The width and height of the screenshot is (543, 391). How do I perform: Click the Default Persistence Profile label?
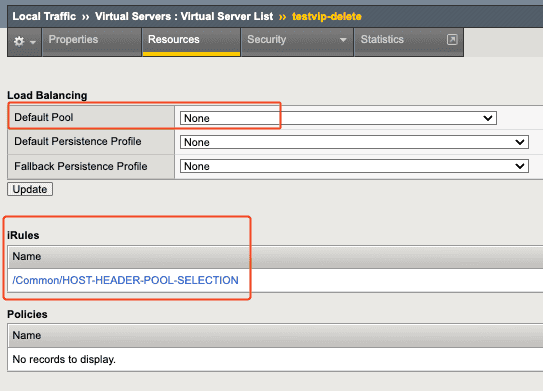pyautogui.click(x=78, y=141)
